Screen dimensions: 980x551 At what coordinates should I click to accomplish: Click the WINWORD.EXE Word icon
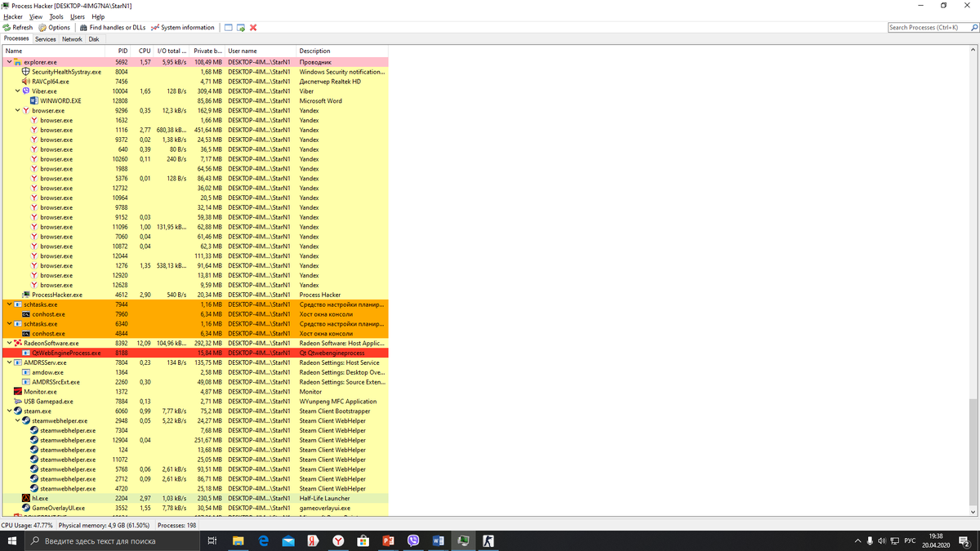click(x=34, y=101)
